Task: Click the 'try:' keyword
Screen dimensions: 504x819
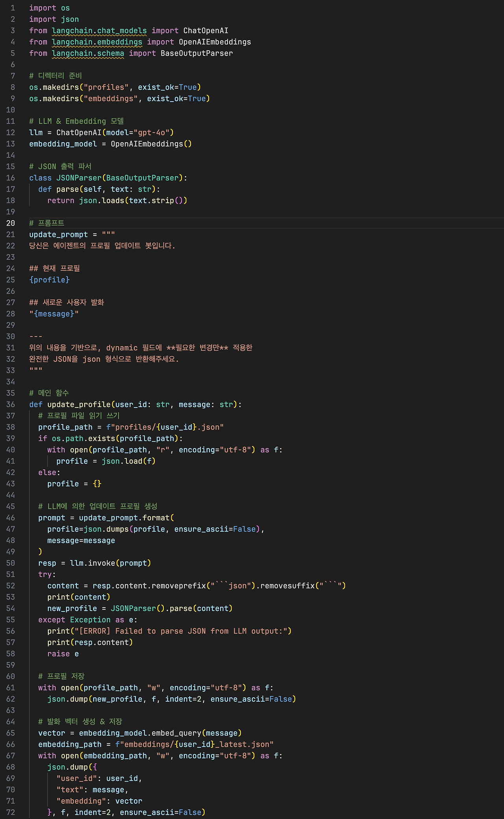Action: pos(47,574)
